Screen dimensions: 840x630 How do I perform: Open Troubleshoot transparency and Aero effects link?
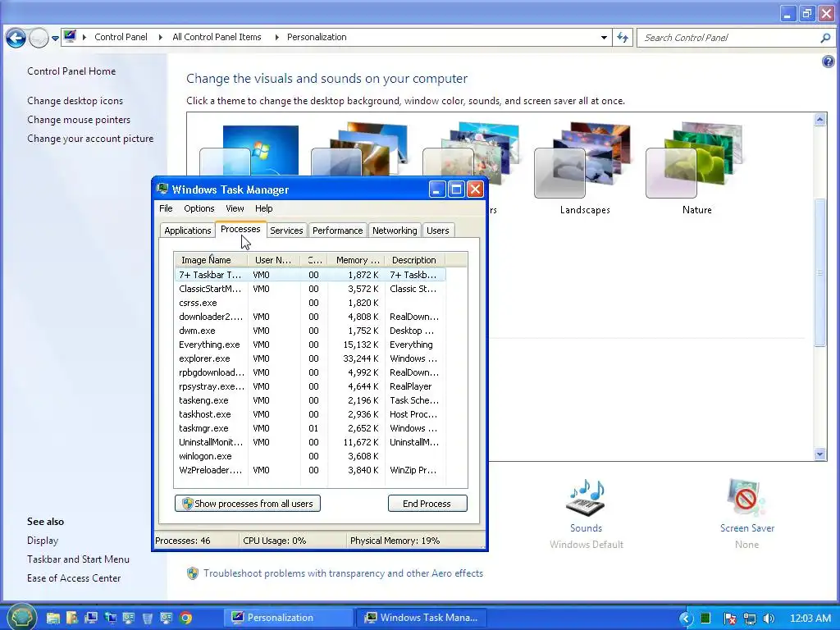point(343,573)
